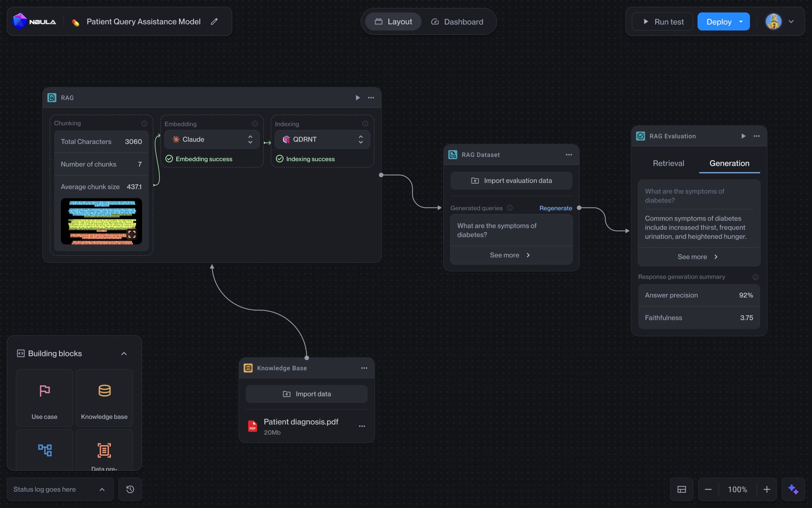The height and width of the screenshot is (508, 812).
Task: Open the Claude embedding model dropdown
Action: pos(212,140)
